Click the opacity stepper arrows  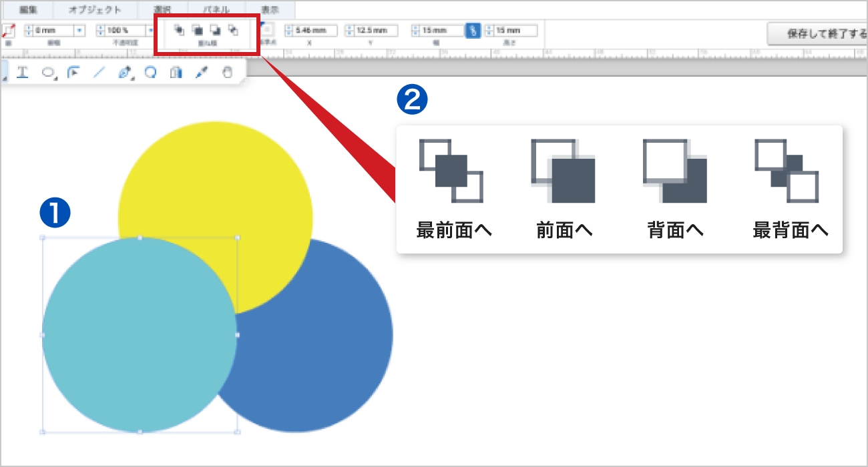(101, 31)
